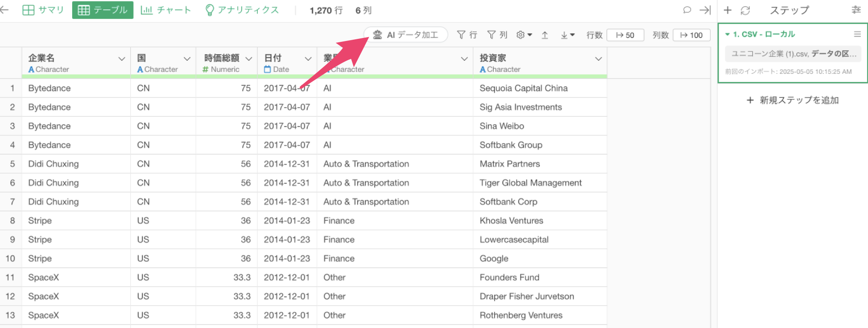This screenshot has width=868, height=328.
Task: Refresh data with the reload icon
Action: [746, 10]
